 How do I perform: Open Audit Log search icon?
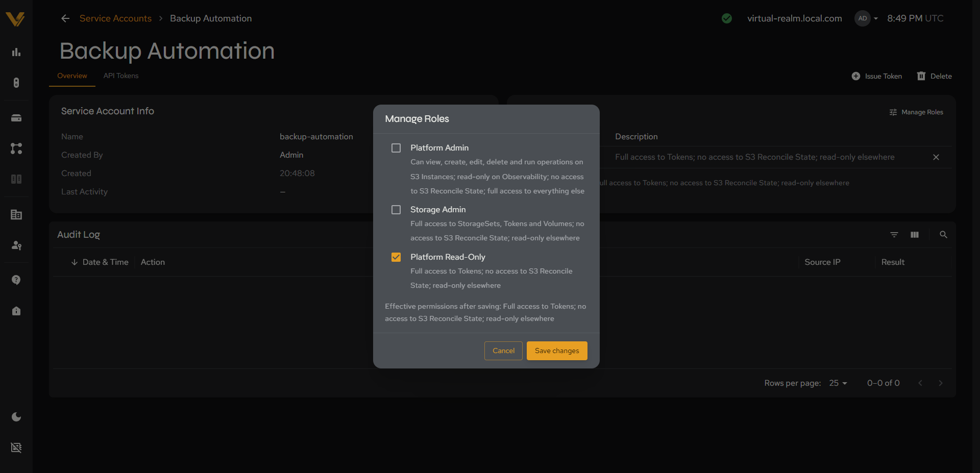943,235
